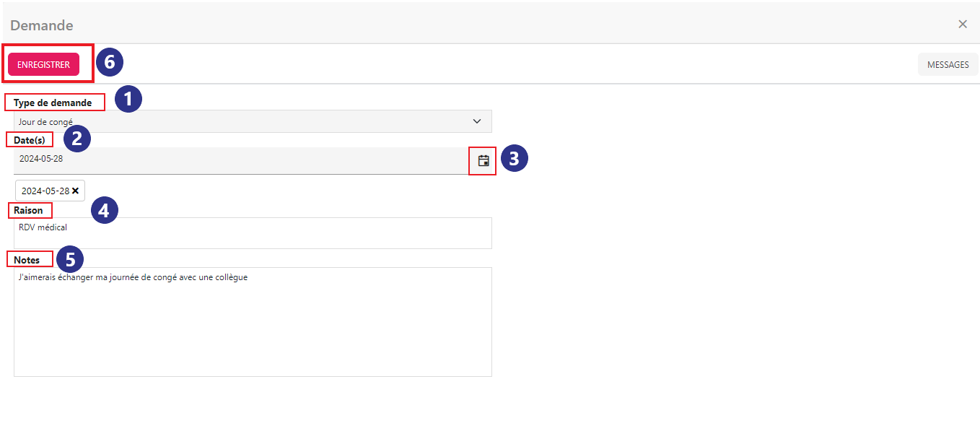Click the numbered marker 6 badge
The height and width of the screenshot is (431, 980).
coord(110,62)
